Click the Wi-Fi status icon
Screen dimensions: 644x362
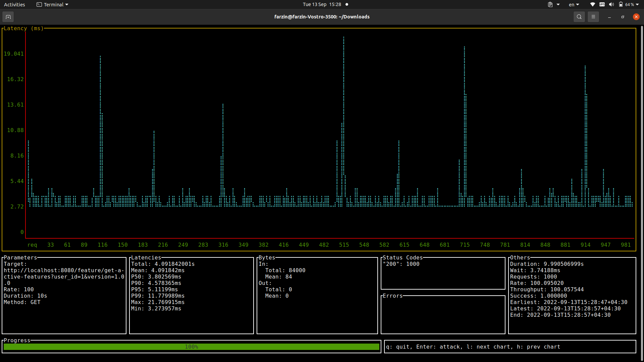point(592,5)
